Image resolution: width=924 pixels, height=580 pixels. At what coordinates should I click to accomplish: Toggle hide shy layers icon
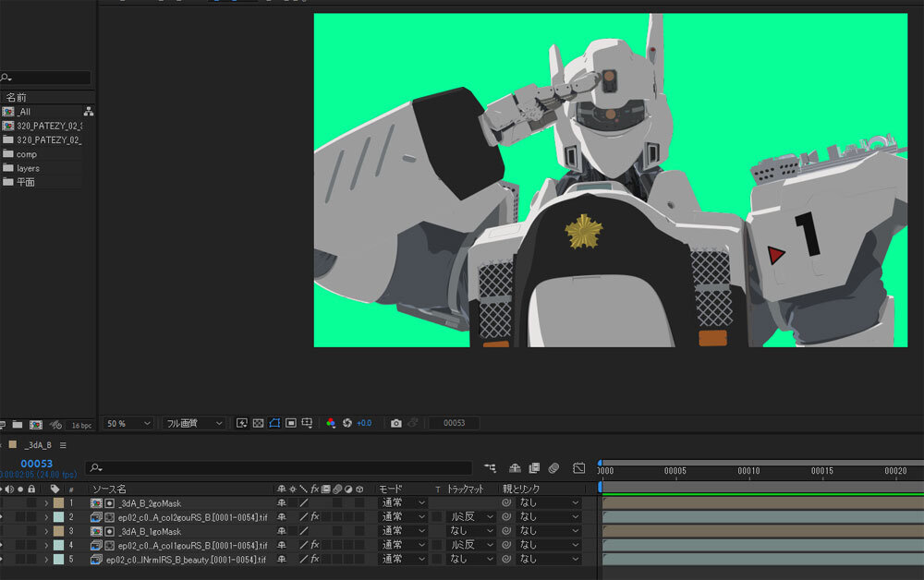(x=515, y=467)
